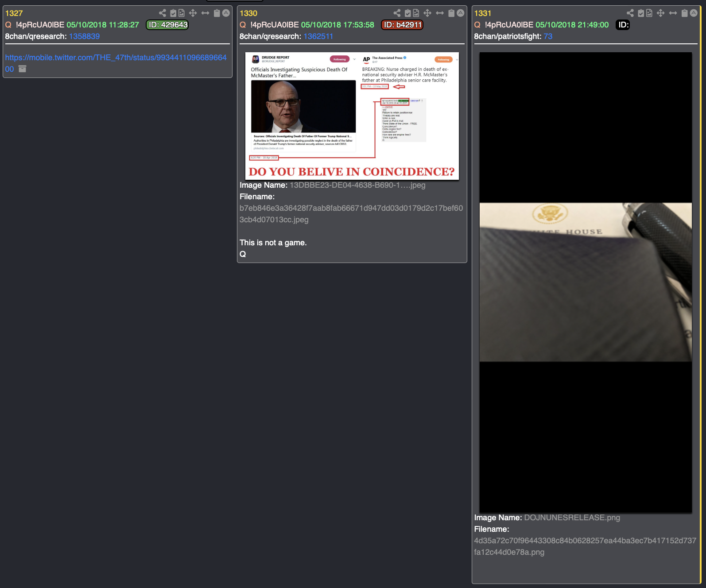Collapse post 1331 with the circled caret
Screen dimensions: 706x588
coord(694,13)
